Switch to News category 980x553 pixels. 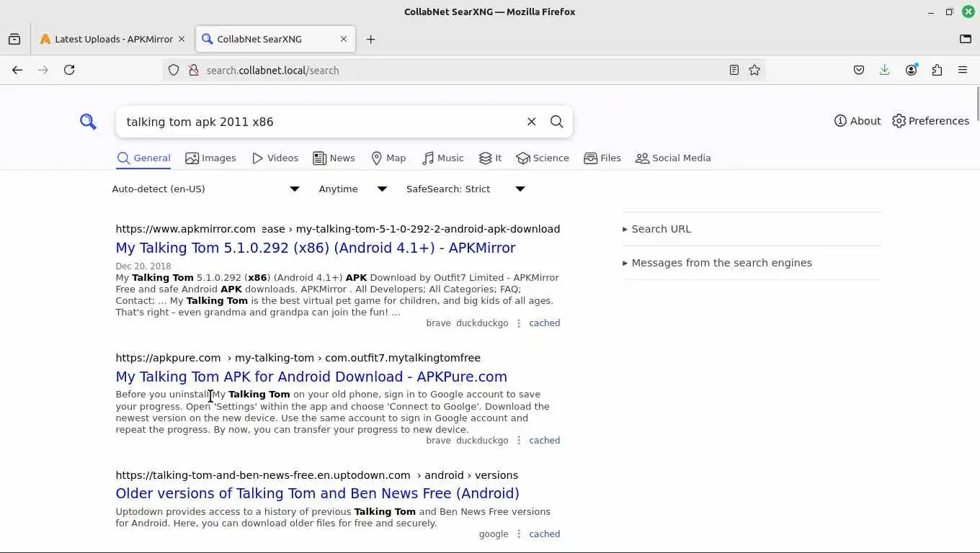[x=334, y=158]
